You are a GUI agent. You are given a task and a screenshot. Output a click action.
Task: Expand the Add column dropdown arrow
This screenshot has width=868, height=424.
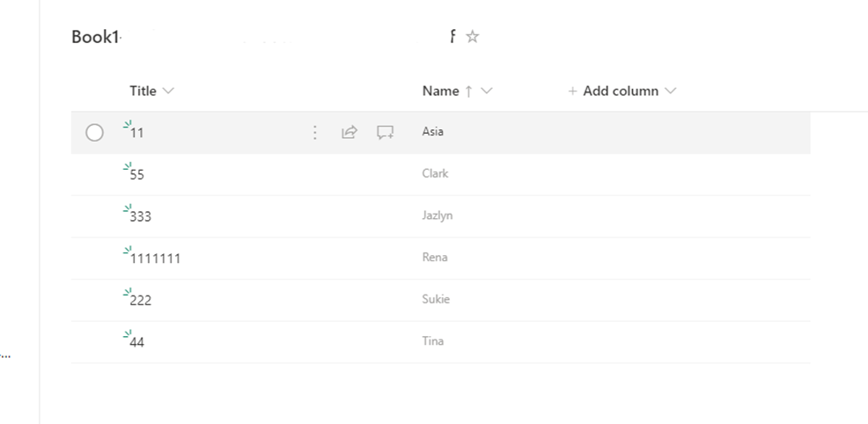670,91
